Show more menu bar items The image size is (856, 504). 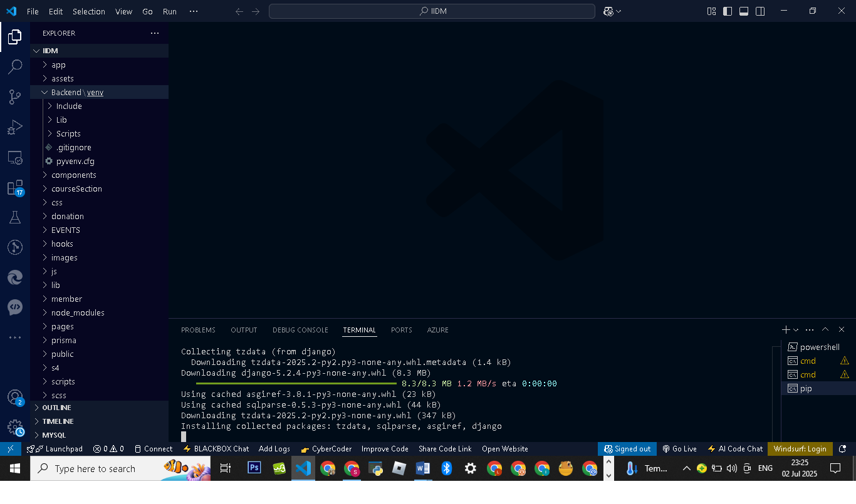(193, 11)
